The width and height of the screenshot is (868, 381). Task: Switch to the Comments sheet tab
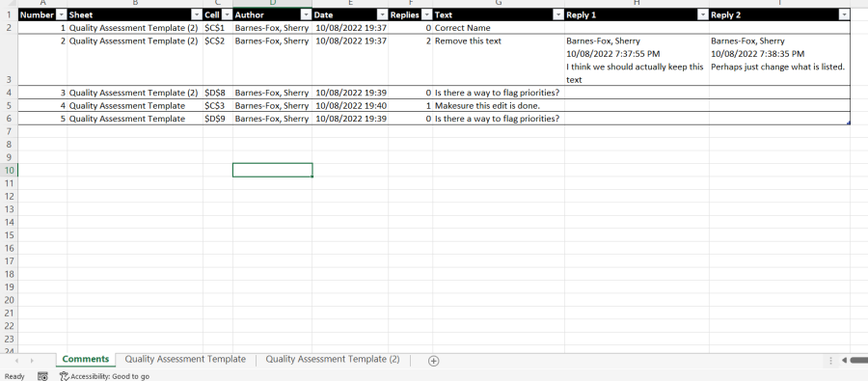coord(85,360)
